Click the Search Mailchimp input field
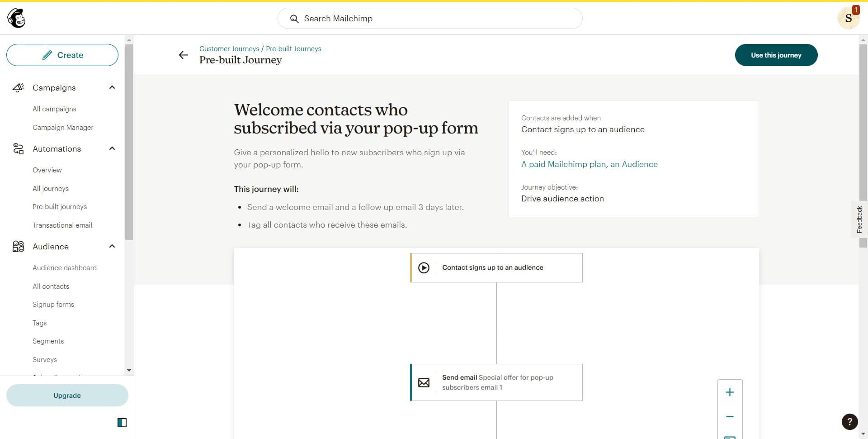 tap(429, 18)
